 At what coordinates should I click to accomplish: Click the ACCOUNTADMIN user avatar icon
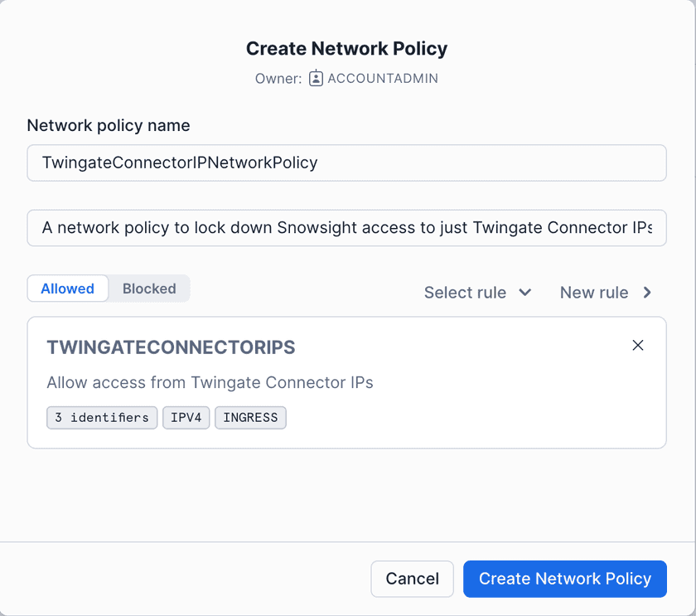316,79
